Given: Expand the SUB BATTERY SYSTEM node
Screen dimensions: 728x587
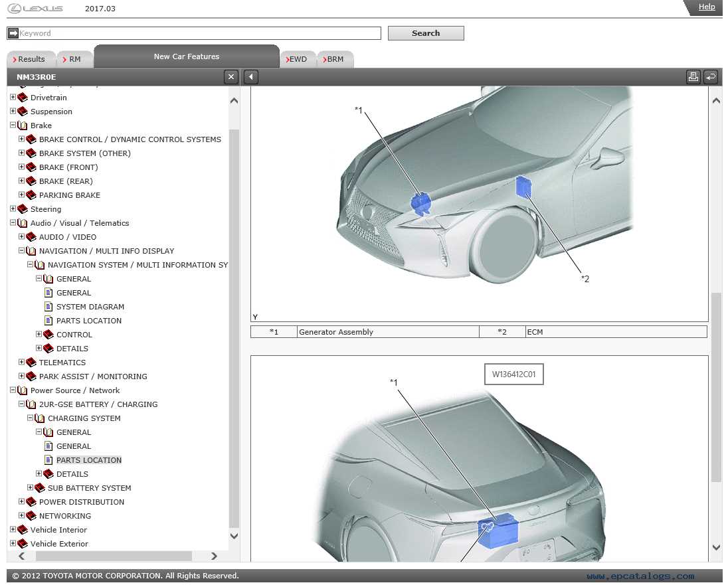Looking at the screenshot, I should point(30,487).
